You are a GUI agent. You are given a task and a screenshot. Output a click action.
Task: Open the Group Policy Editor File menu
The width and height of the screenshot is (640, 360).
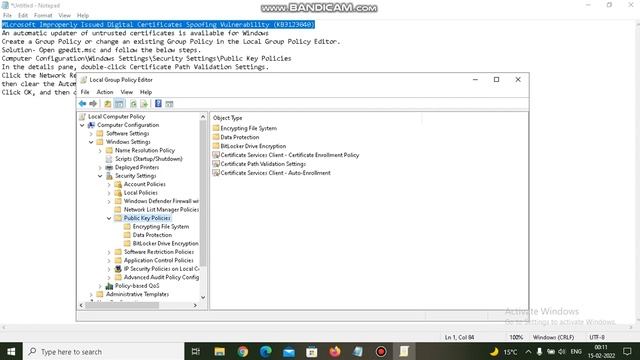[84, 92]
